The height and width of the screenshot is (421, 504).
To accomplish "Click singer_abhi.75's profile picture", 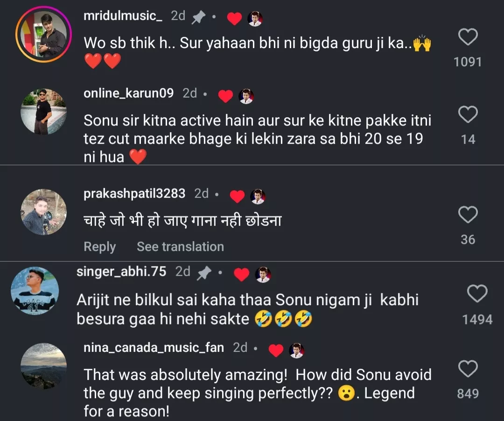I will coord(35,290).
